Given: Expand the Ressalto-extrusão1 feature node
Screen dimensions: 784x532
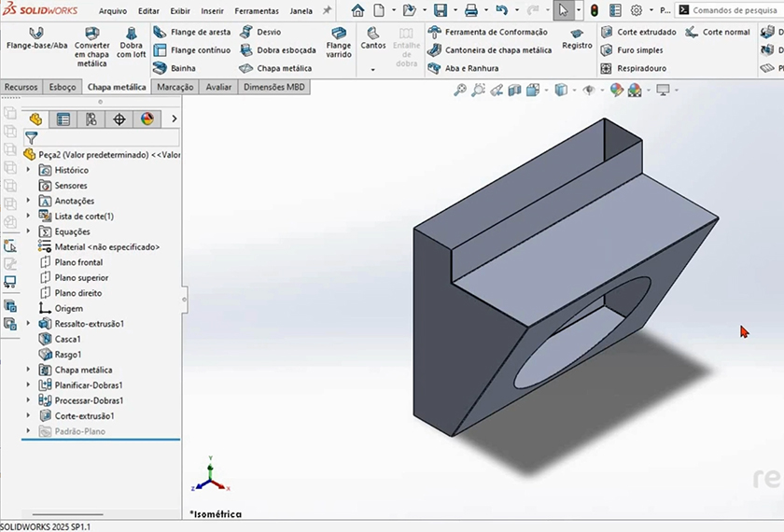Looking at the screenshot, I should tap(29, 324).
